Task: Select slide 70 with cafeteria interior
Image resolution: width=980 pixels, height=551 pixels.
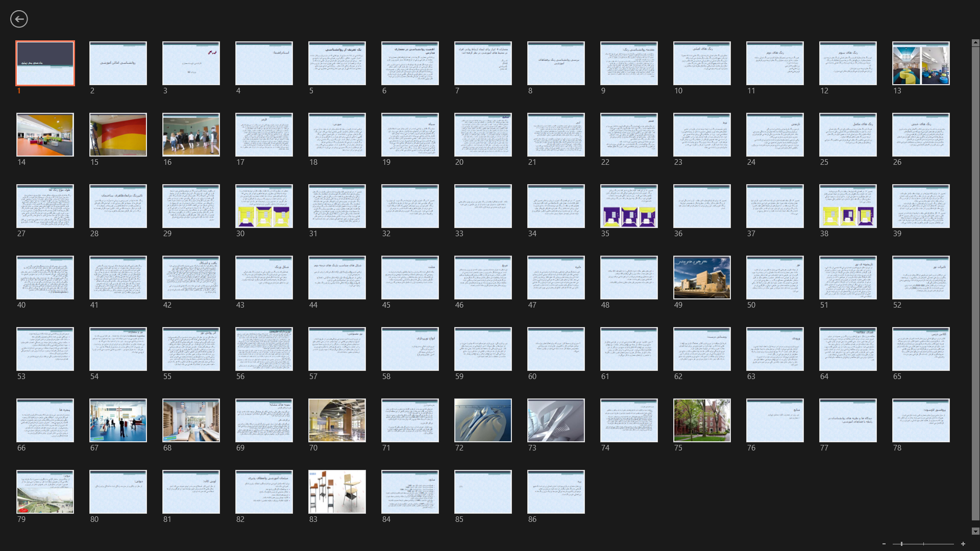Action: click(x=337, y=420)
